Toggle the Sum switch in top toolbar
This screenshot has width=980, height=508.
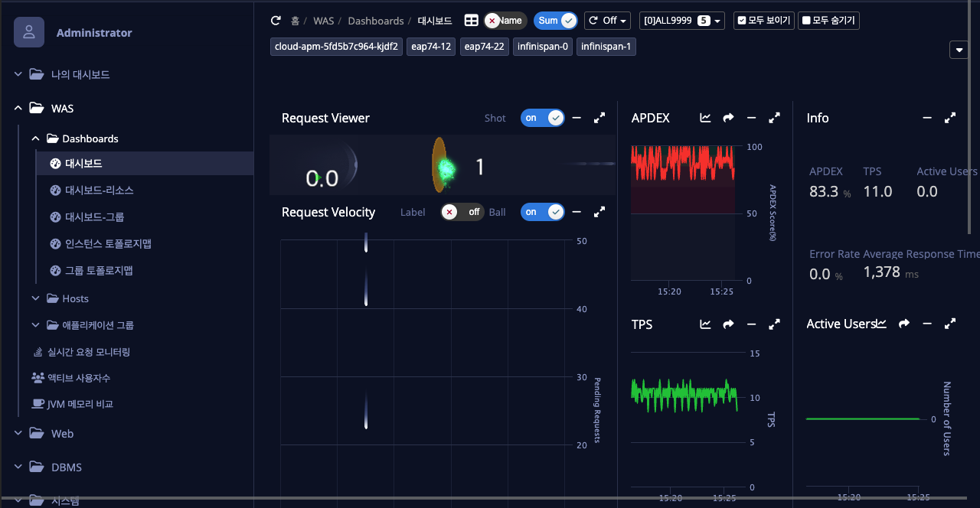556,21
